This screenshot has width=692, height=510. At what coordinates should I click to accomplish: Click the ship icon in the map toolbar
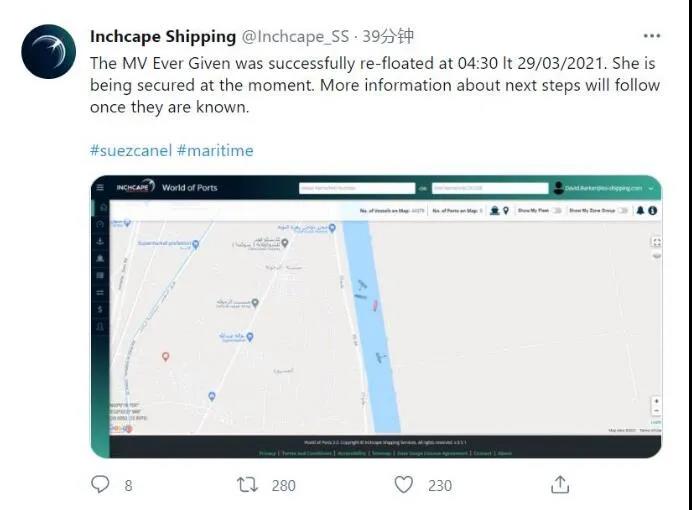coord(495,210)
